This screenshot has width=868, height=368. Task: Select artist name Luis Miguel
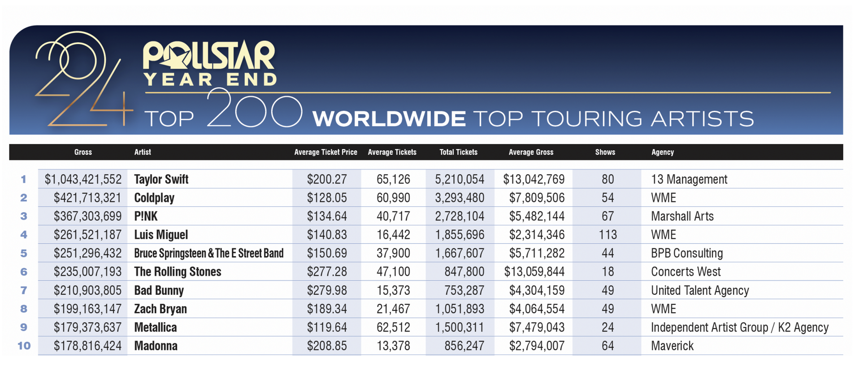pos(161,235)
